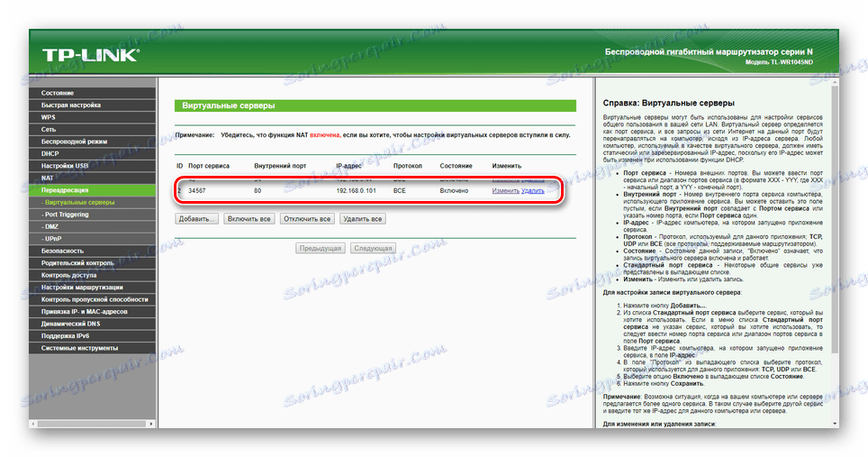Select the NAT menu item
868x457 pixels.
click(93, 178)
